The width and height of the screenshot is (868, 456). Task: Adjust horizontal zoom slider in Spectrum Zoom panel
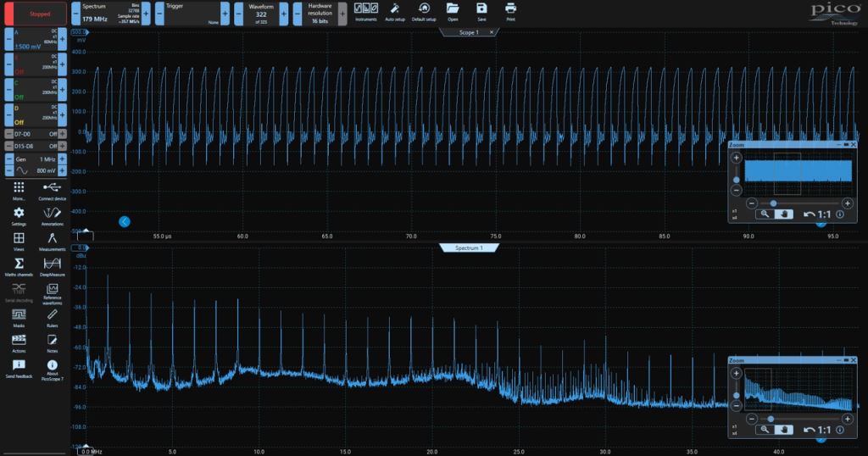click(771, 419)
